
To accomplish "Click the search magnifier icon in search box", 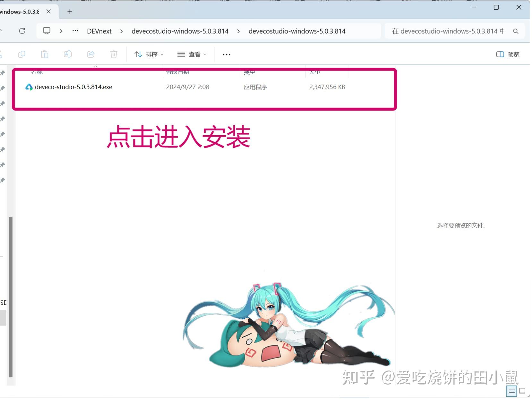I will (516, 31).
